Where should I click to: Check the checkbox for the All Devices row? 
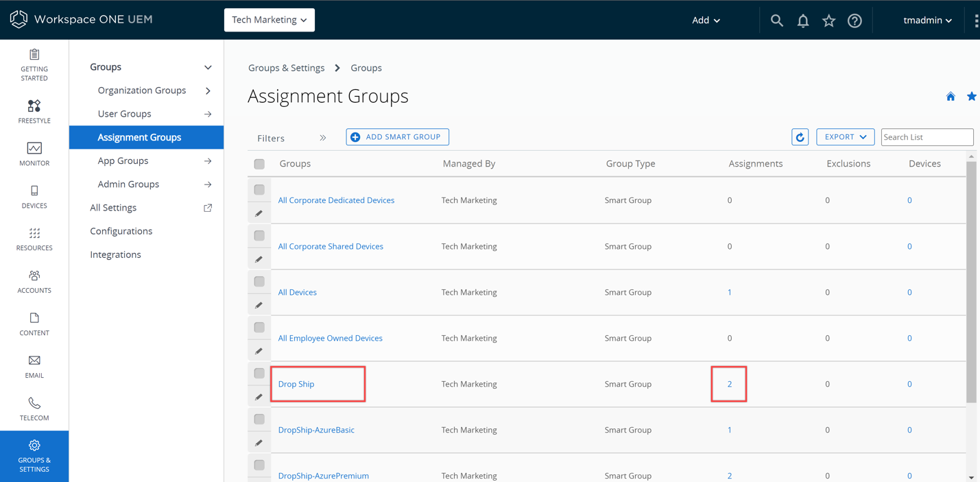[x=259, y=281]
